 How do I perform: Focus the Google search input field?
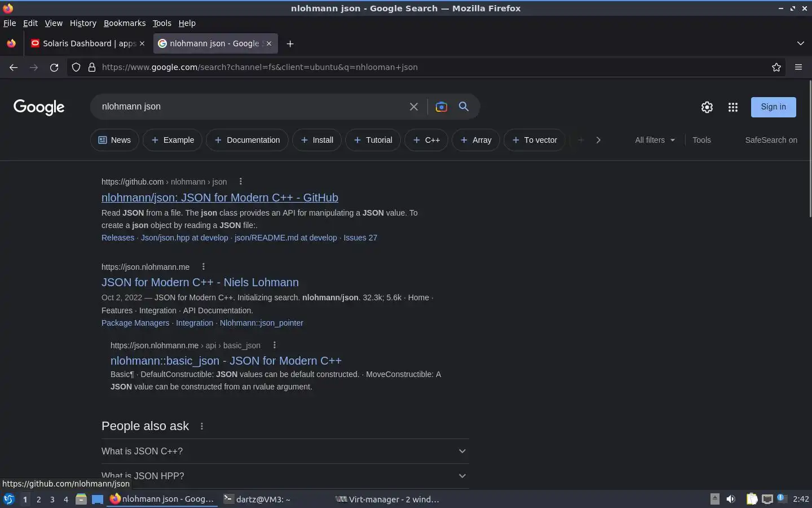point(251,107)
